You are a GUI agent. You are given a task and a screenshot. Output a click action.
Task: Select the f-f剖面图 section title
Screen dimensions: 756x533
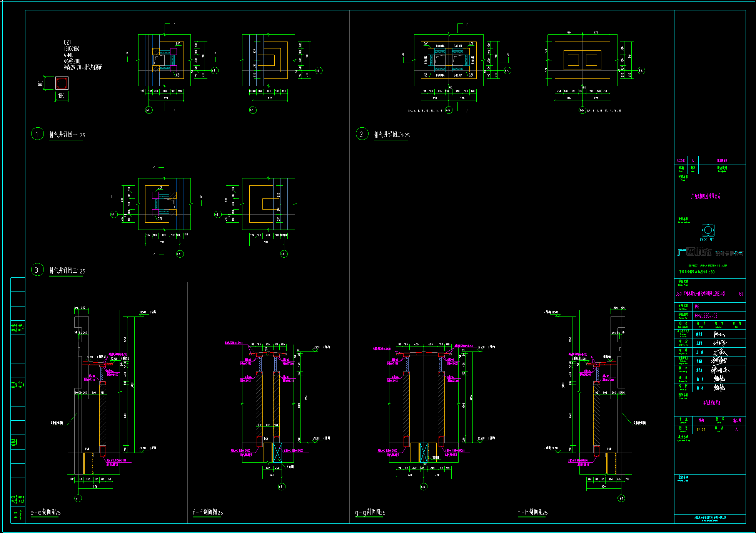click(x=208, y=512)
